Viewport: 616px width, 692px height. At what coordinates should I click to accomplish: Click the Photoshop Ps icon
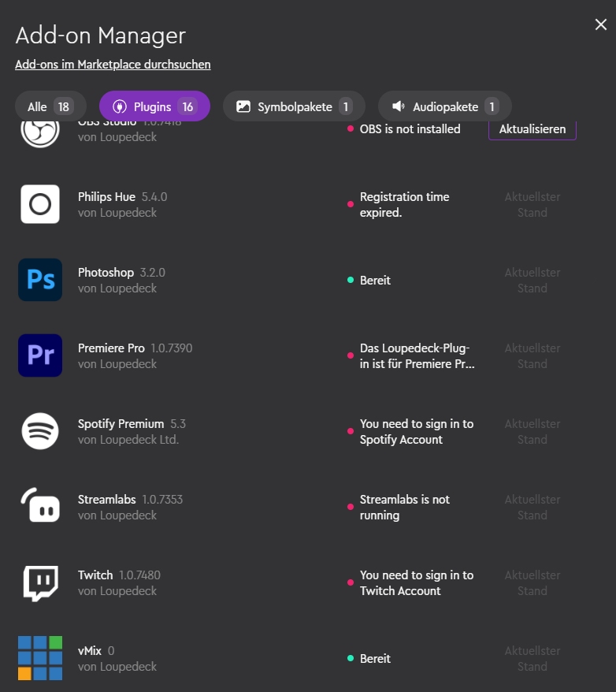point(40,280)
